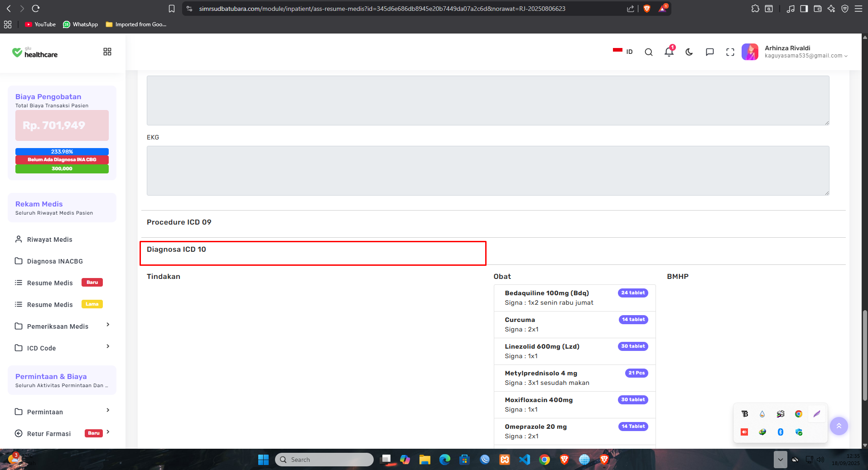Image resolution: width=868 pixels, height=470 pixels.
Task: Click the text area above EKG
Action: point(488,101)
